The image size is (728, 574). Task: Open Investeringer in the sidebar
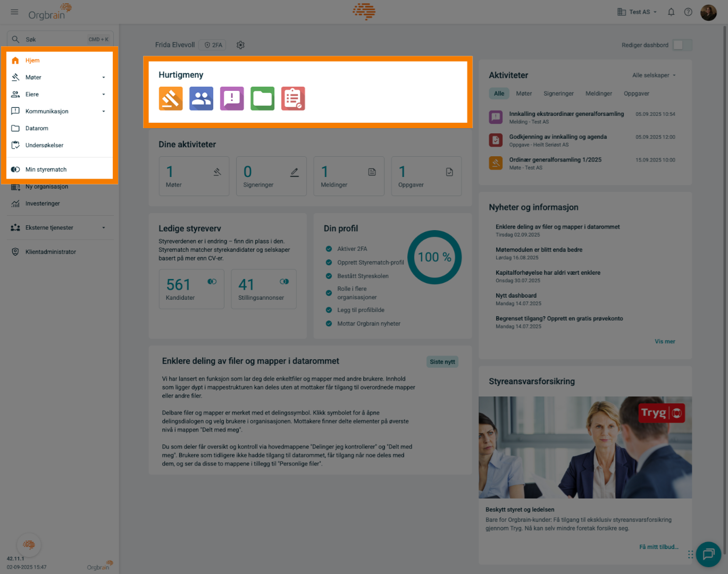click(x=60, y=204)
